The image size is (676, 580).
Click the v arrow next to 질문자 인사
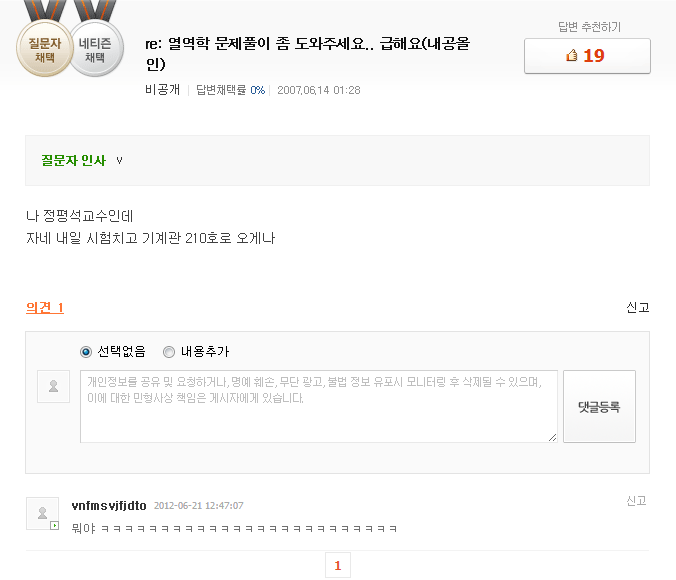[x=119, y=160]
